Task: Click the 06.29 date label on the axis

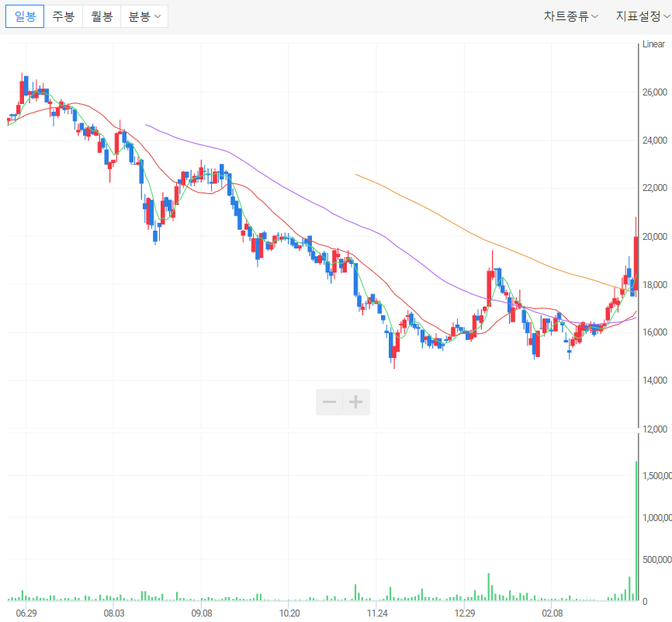Action: (x=26, y=613)
